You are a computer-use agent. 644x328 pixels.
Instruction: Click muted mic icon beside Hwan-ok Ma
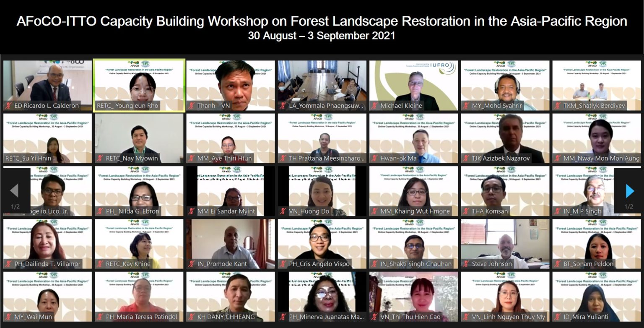(374, 158)
